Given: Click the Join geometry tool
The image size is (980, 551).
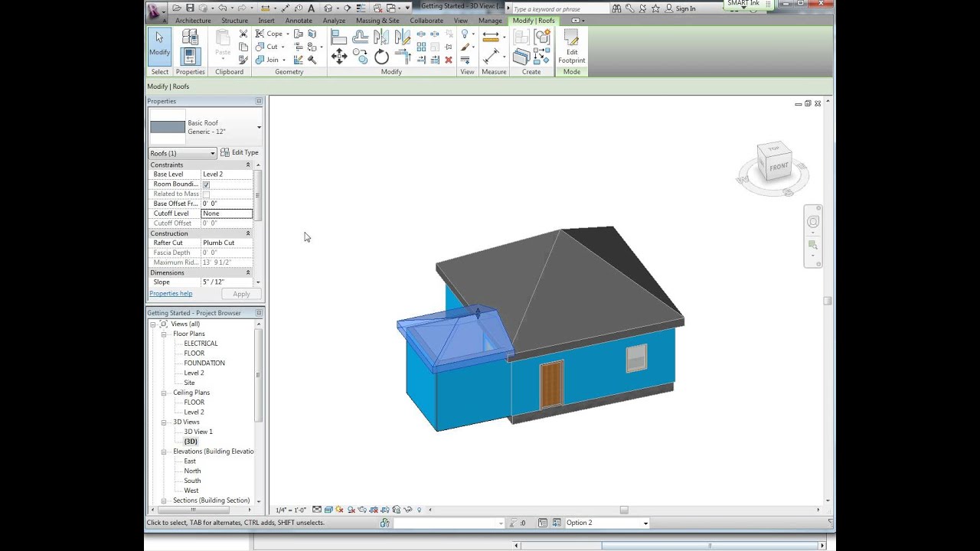Looking at the screenshot, I should 267,60.
